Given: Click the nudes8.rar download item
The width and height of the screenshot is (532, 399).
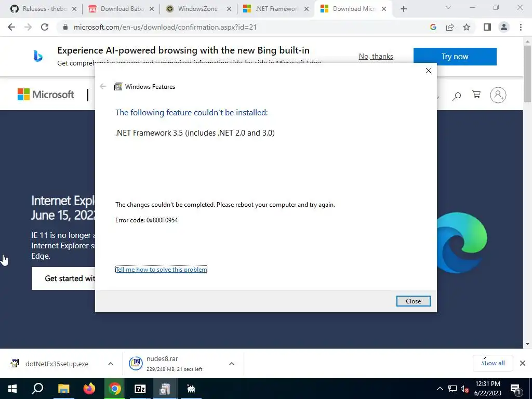Looking at the screenshot, I should click(174, 364).
